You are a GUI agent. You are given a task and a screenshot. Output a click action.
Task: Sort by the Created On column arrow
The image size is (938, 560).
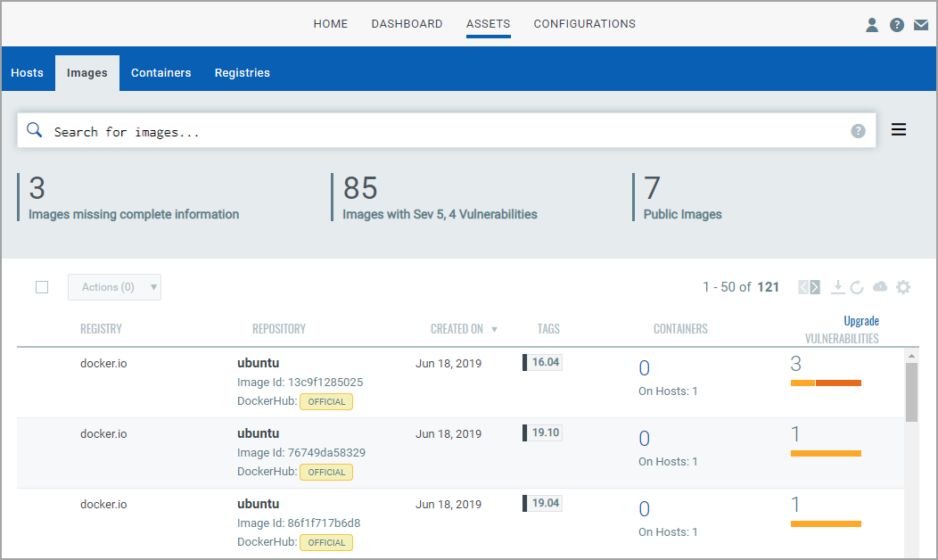click(x=494, y=329)
